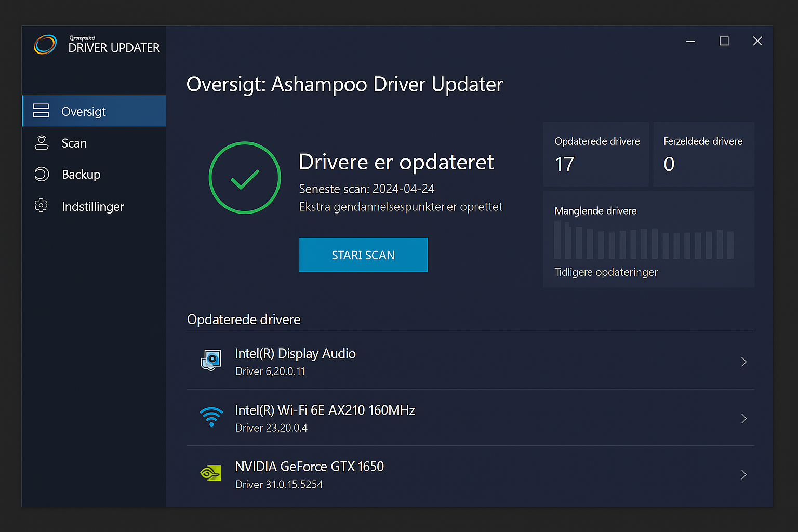Click the Ferzeldede drivere 0 tile
This screenshot has height=532, width=798.
tap(703, 154)
